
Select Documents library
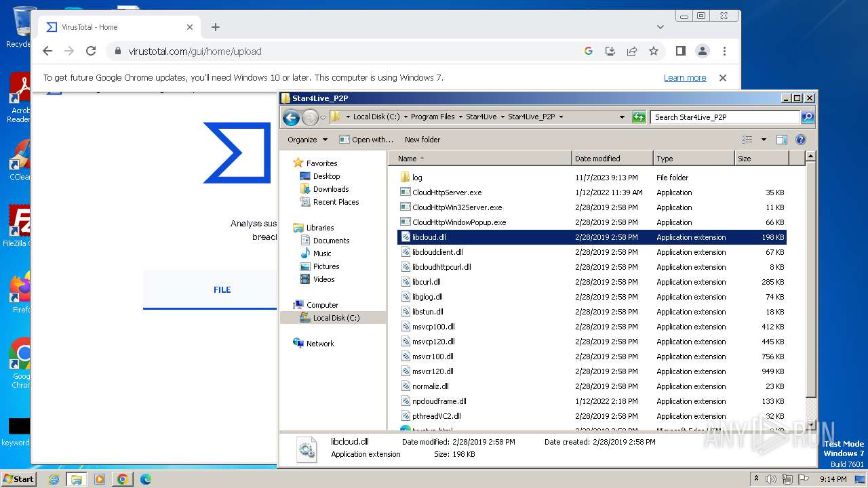tap(331, 241)
